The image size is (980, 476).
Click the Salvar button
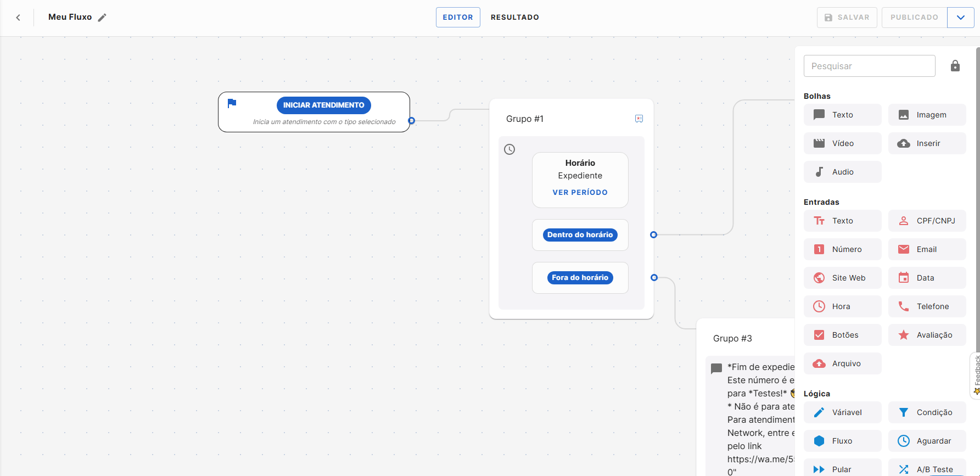point(847,18)
